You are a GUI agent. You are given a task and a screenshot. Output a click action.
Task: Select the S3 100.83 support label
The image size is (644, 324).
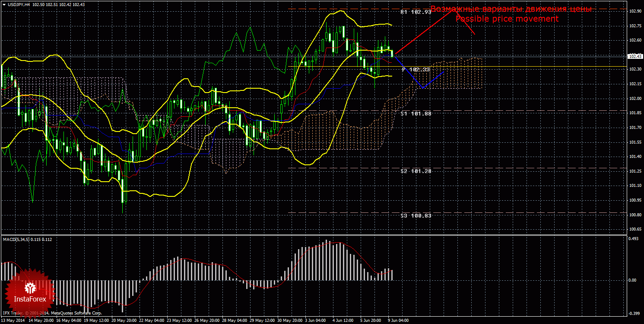[416, 215]
